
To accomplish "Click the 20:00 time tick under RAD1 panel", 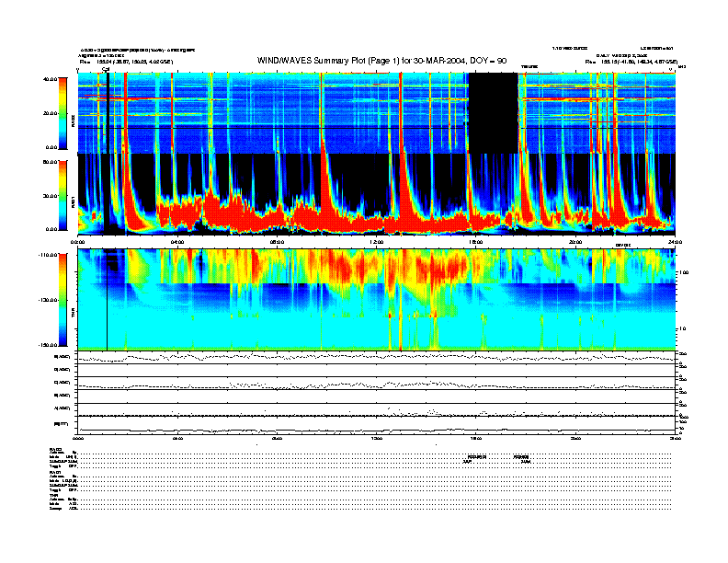I will (x=575, y=242).
